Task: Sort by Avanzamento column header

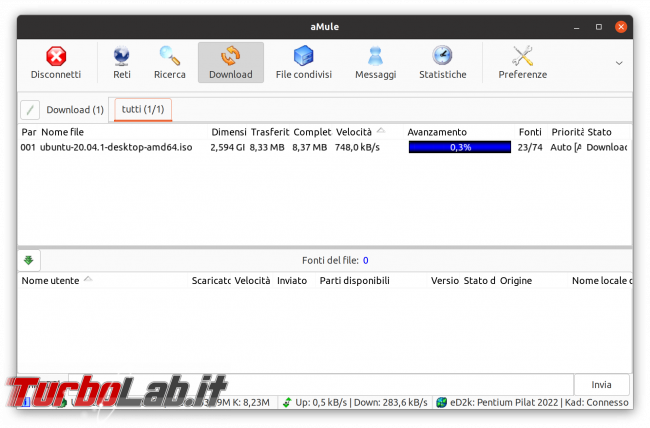Action: tap(437, 132)
